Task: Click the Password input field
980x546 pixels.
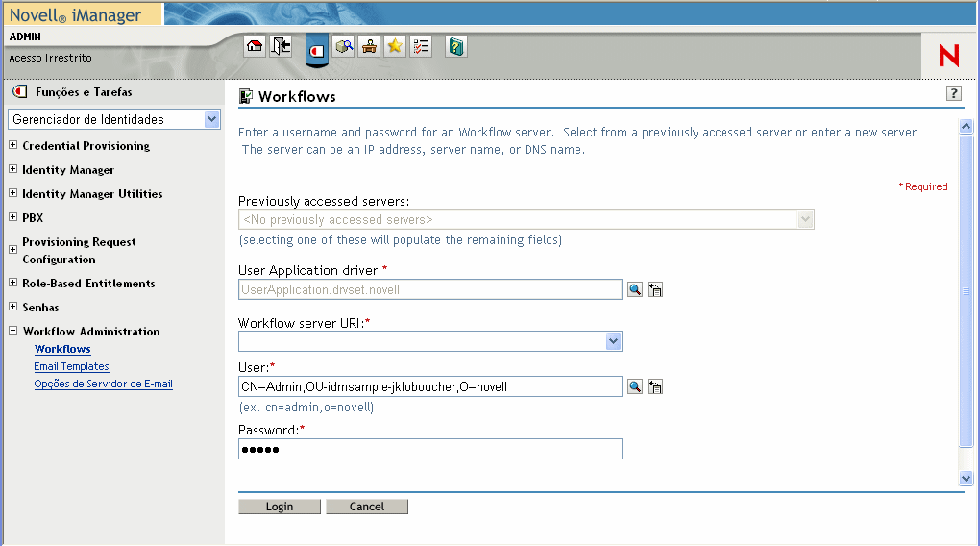Action: tap(430, 449)
